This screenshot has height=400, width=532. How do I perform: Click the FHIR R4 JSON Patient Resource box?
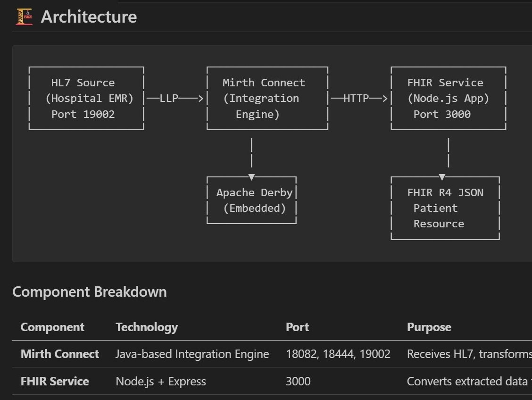(445, 208)
